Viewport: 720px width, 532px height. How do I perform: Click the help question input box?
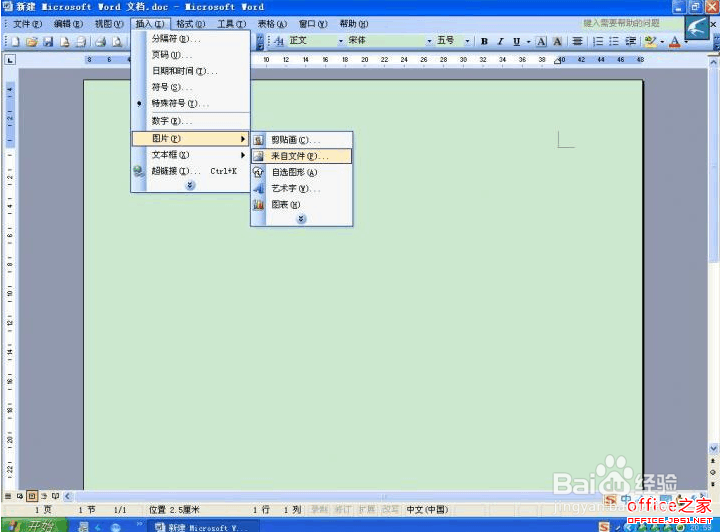coord(632,23)
